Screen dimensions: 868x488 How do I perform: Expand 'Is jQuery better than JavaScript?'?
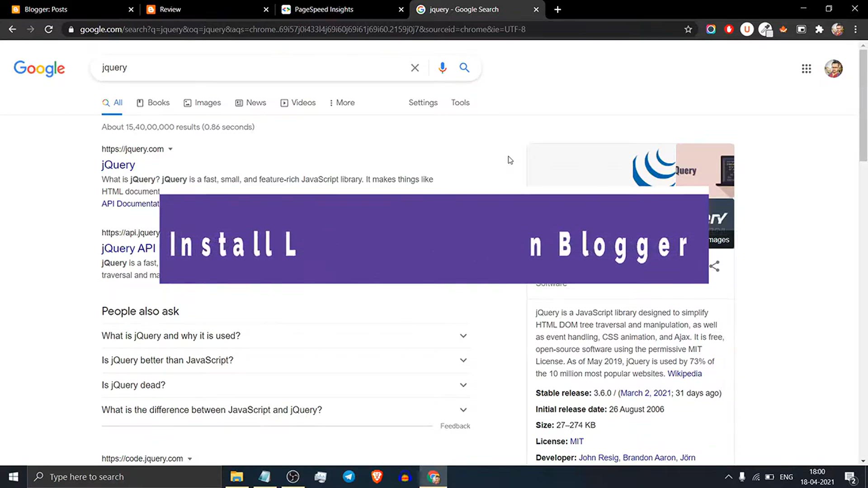pos(286,360)
